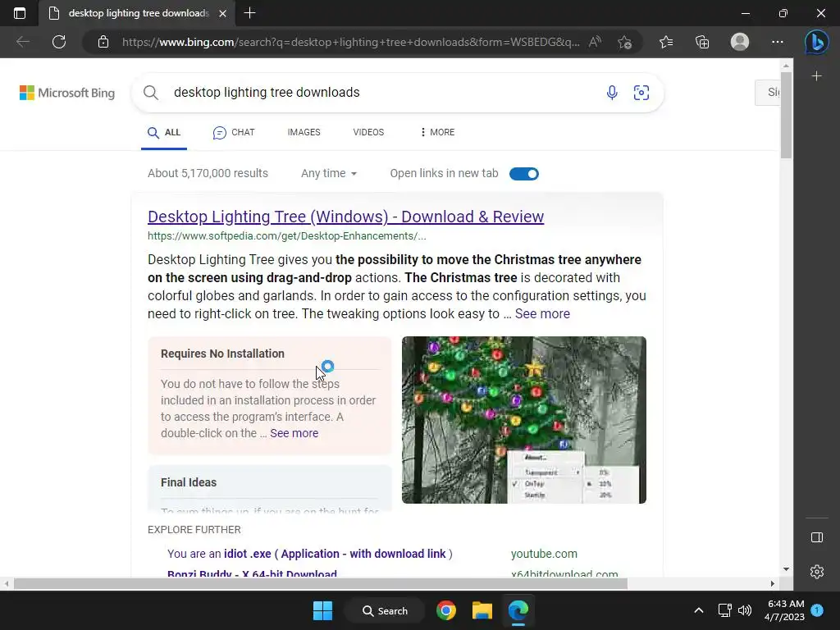Click the Microsoft Edge taskbar icon
The height and width of the screenshot is (630, 840).
tap(518, 610)
